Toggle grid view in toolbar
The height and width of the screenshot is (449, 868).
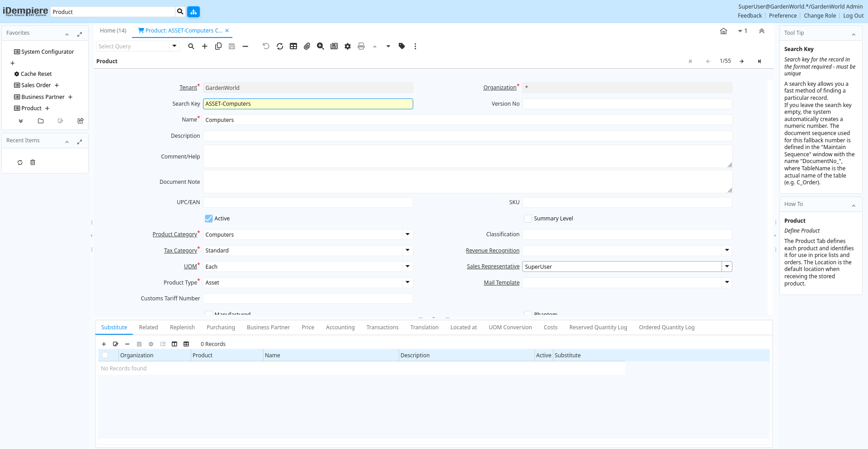pos(293,46)
